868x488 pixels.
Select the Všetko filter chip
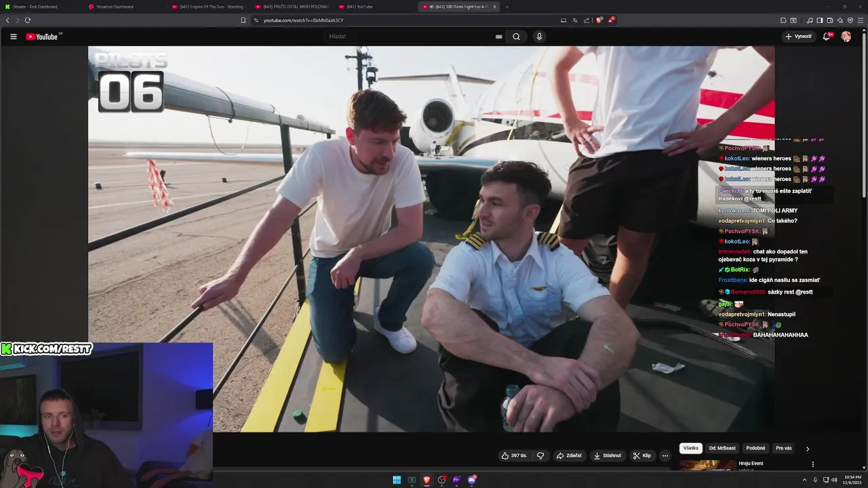[x=691, y=448]
